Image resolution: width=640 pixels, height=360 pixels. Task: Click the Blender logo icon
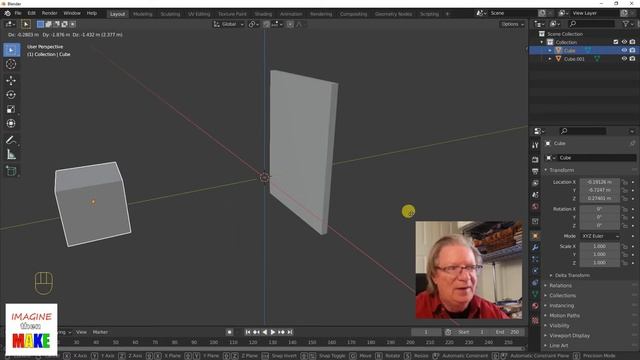7,13
